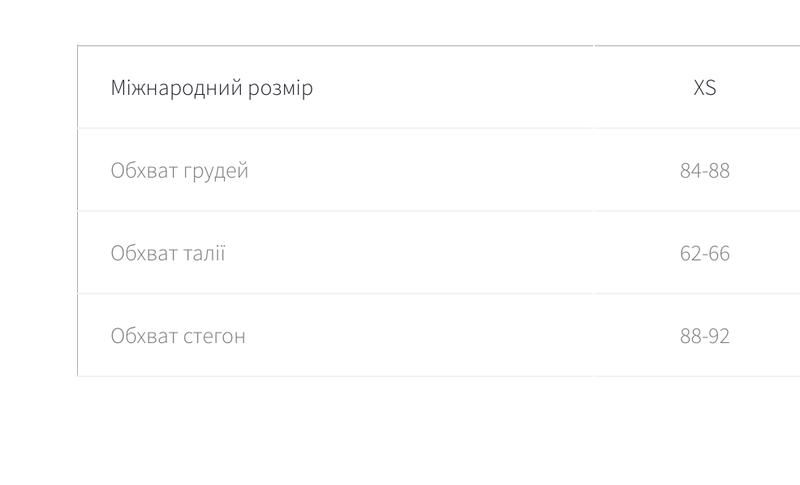Image resolution: width=800 pixels, height=485 pixels.
Task: Select the Обхват стегон row label
Action: (178, 336)
